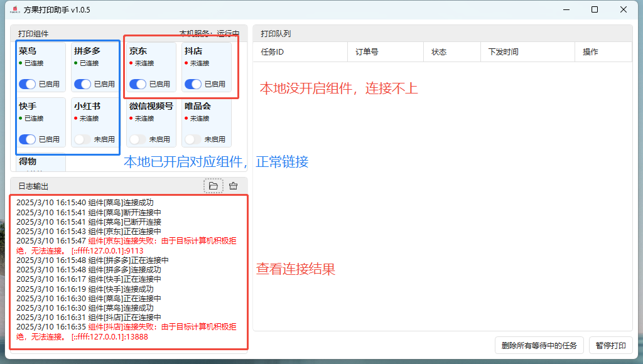
Task: Maximize the 方果打印助手 window
Action: [x=595, y=9]
